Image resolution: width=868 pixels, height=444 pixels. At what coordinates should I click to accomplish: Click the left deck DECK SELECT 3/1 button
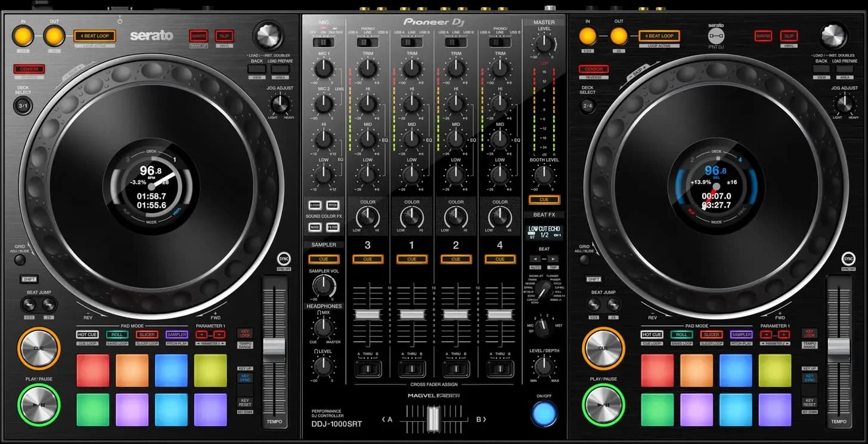tap(23, 106)
